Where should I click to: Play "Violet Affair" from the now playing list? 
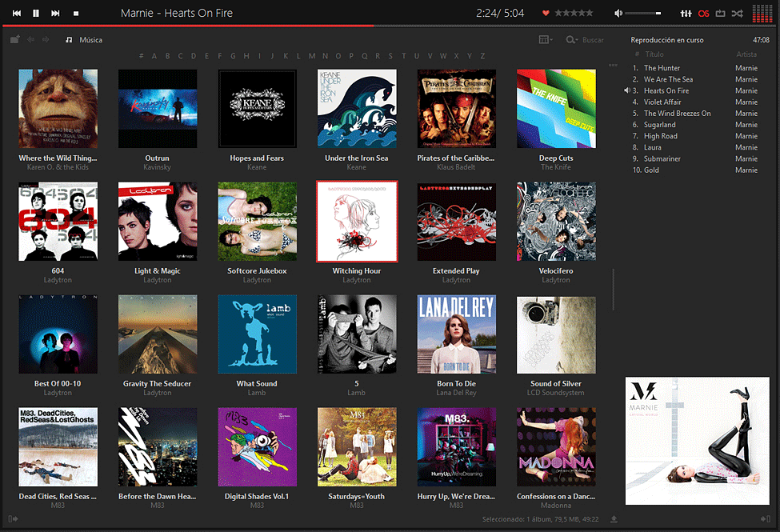tap(662, 102)
